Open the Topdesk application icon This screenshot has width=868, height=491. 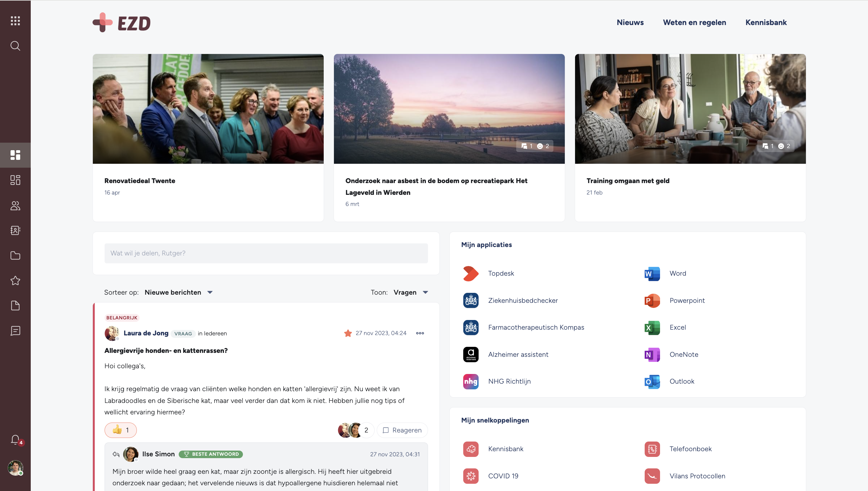471,274
